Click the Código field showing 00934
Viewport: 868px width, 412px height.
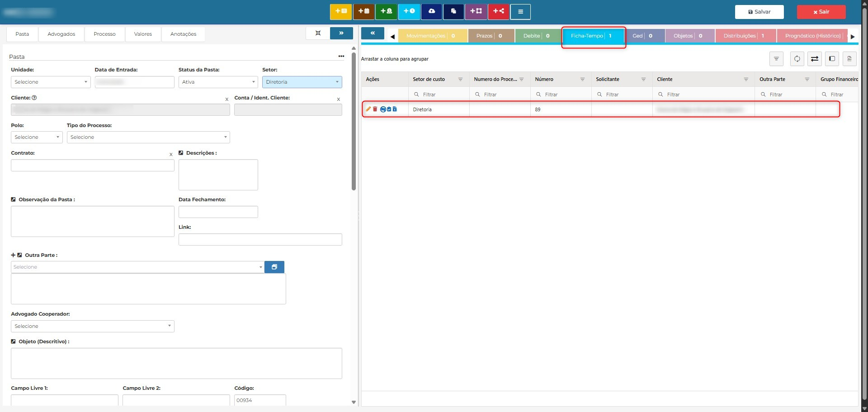click(260, 400)
